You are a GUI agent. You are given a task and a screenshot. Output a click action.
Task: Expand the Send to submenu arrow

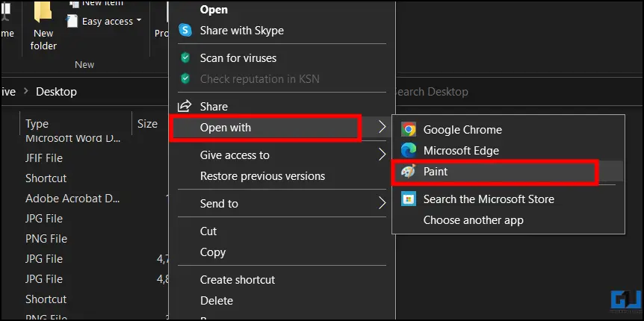pyautogui.click(x=383, y=203)
